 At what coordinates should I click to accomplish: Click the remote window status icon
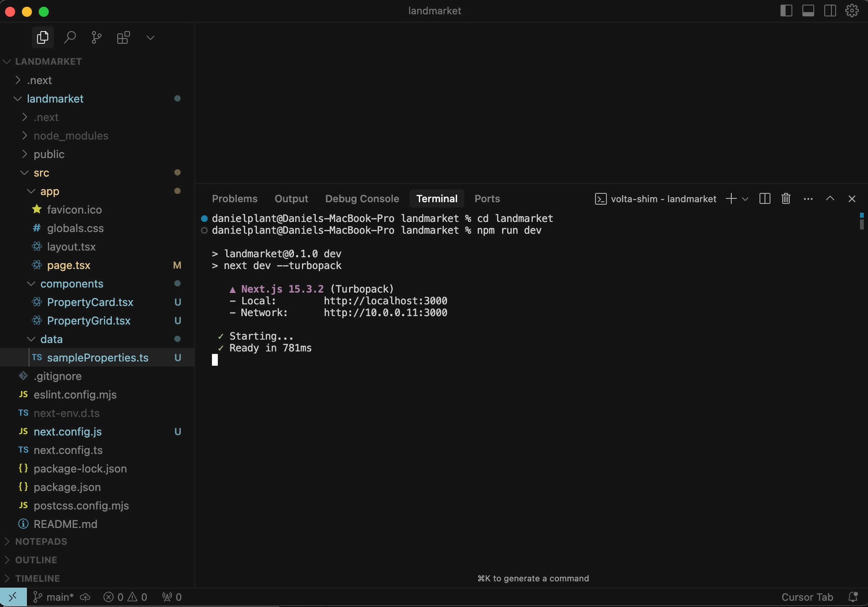pos(13,597)
